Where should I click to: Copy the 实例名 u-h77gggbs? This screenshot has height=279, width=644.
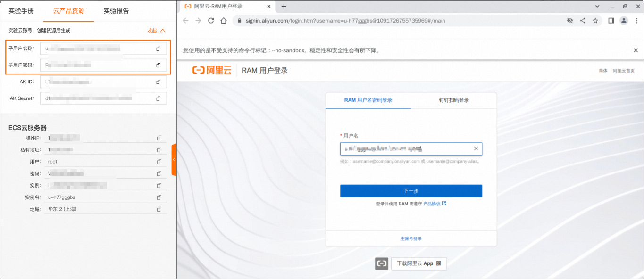159,197
